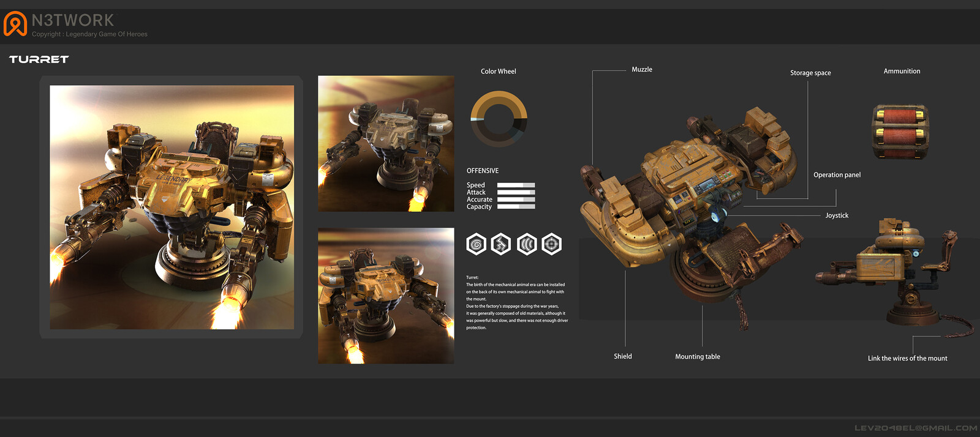Click the 'Mounting table' callout label
980x437 pixels.
tap(698, 357)
